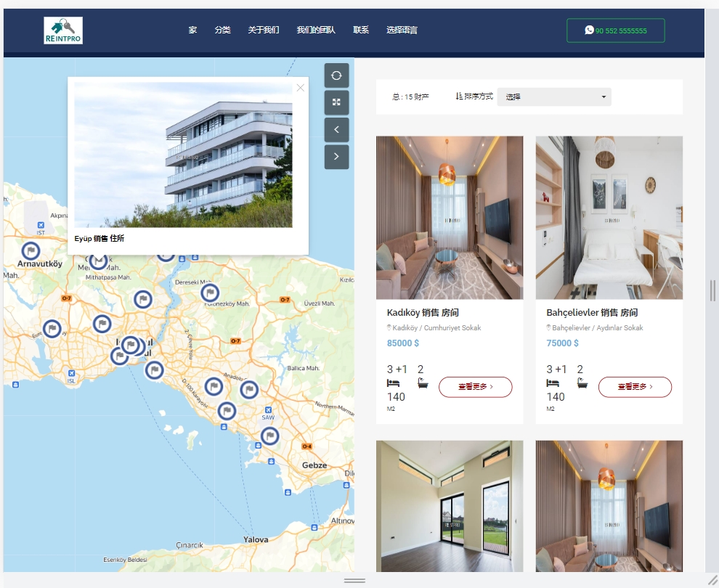Screen dimensions: 719x588
Task: Click the IST airport icon on map
Action: coord(41,225)
